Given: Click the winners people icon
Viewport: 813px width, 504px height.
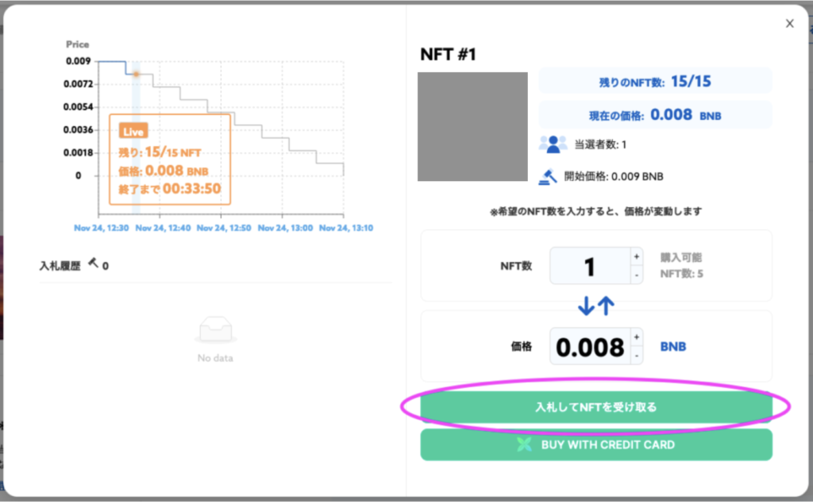Looking at the screenshot, I should pyautogui.click(x=553, y=144).
